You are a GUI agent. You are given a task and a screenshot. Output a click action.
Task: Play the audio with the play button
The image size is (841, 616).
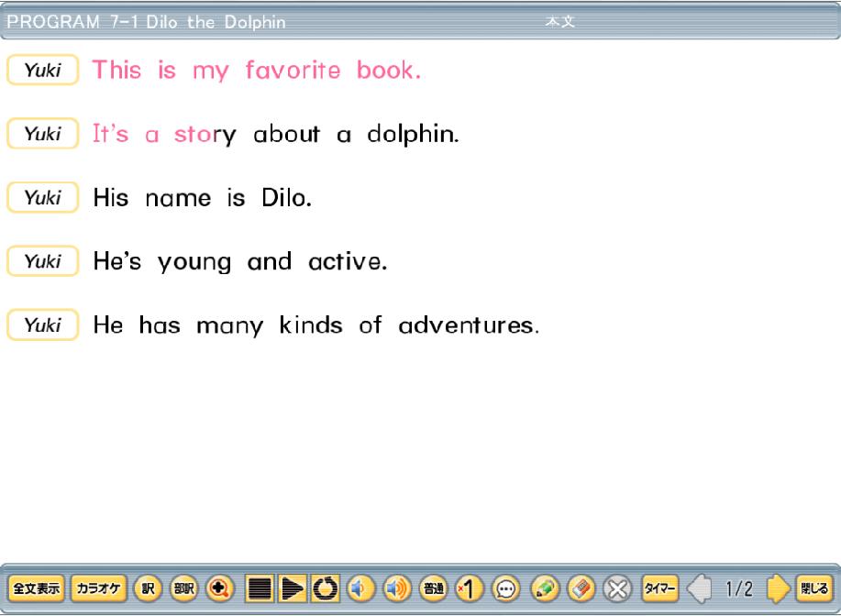[293, 588]
